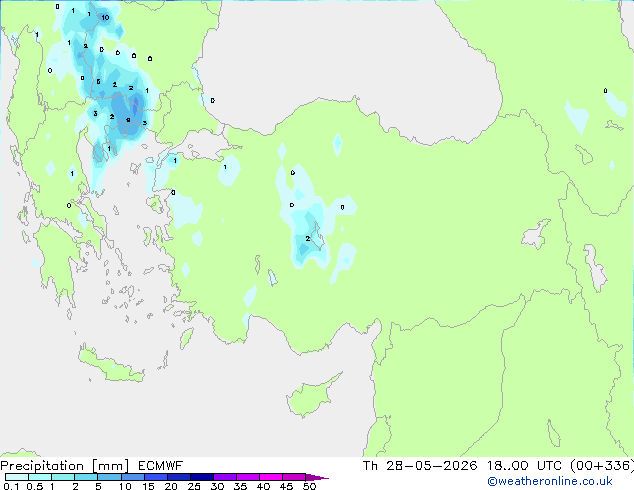Select the 0.5–1 mm legend color swatch

(x=40, y=477)
